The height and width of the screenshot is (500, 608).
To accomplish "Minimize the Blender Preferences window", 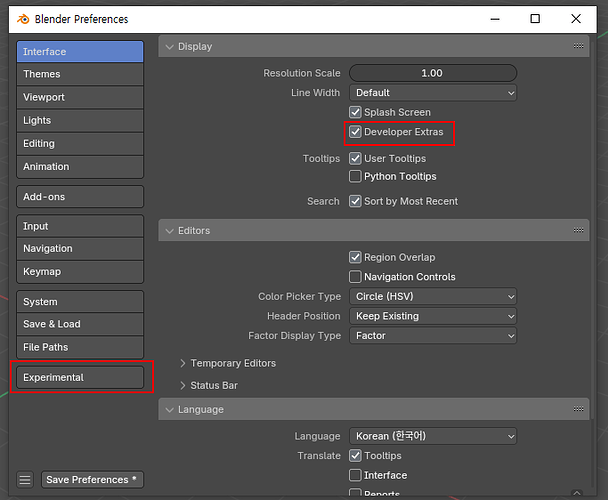I will (495, 19).
